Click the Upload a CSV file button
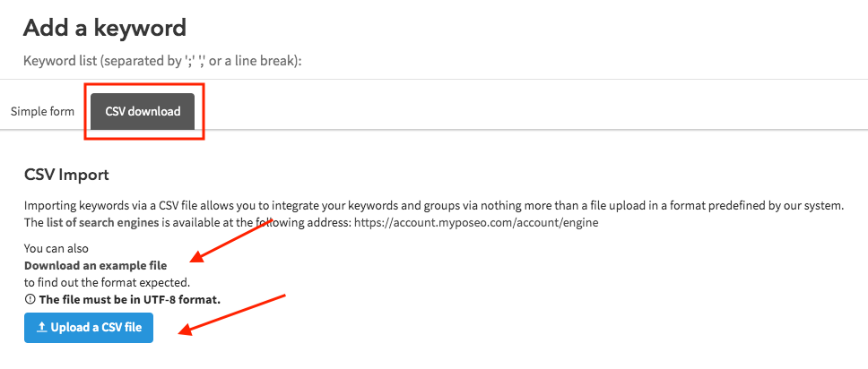Screen dimensions: 868x369 89,328
